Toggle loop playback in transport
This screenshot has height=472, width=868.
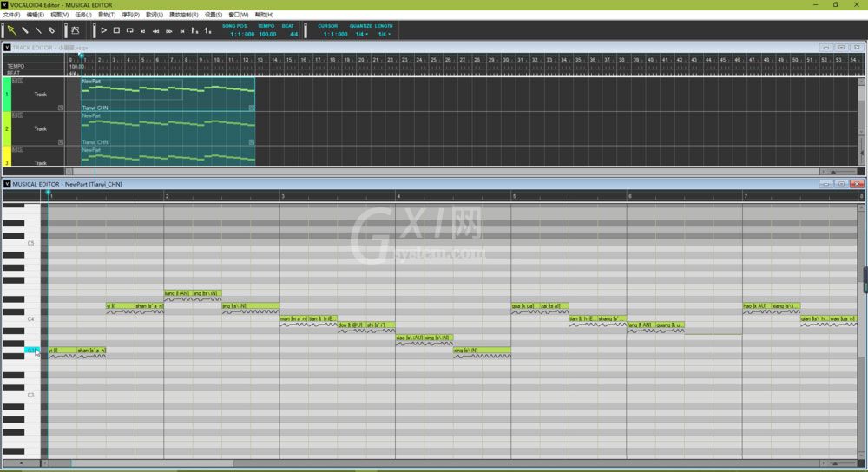130,30
